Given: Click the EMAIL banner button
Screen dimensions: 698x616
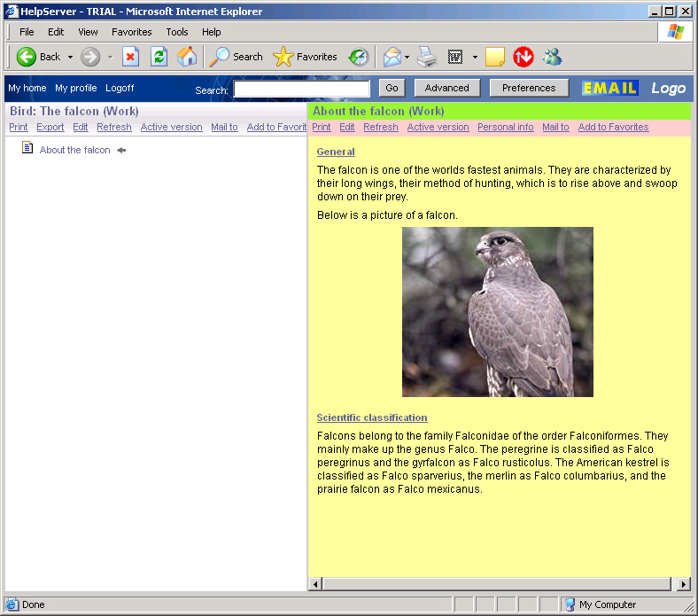Looking at the screenshot, I should tap(609, 89).
